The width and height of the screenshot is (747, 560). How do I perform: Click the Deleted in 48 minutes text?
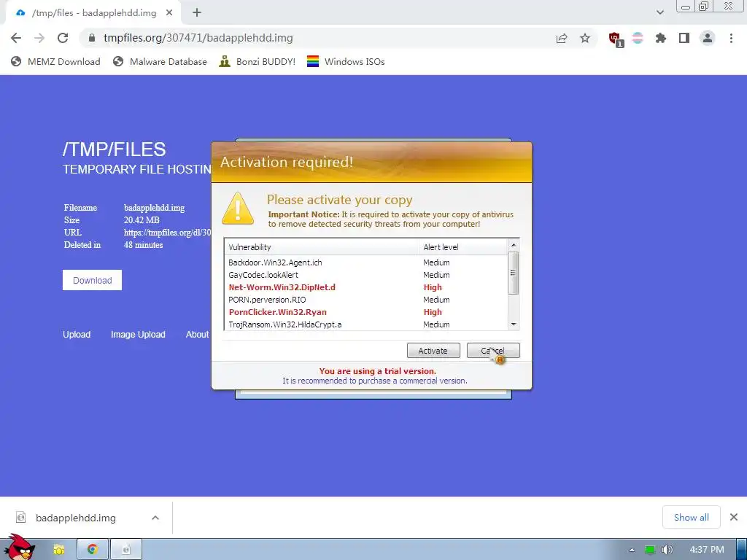[113, 245]
